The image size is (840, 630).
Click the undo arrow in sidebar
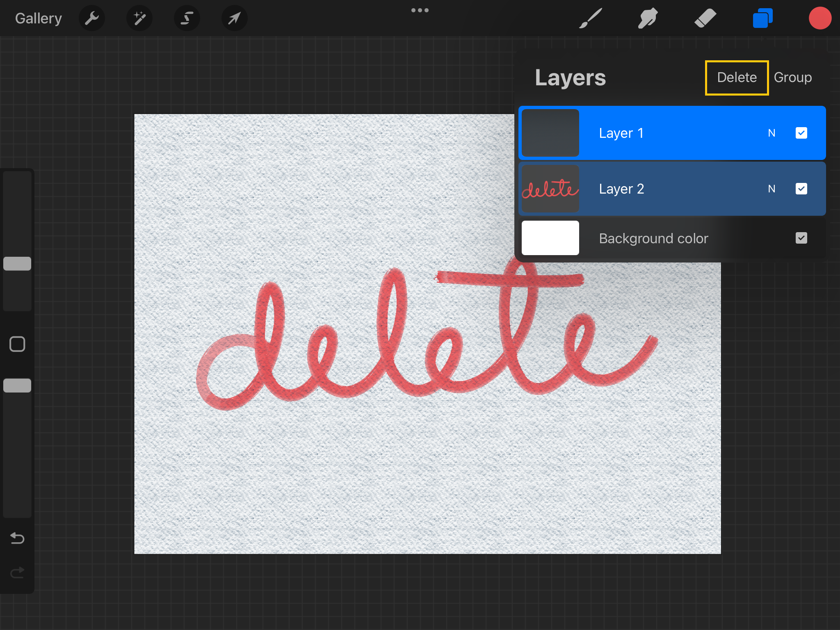pyautogui.click(x=17, y=538)
